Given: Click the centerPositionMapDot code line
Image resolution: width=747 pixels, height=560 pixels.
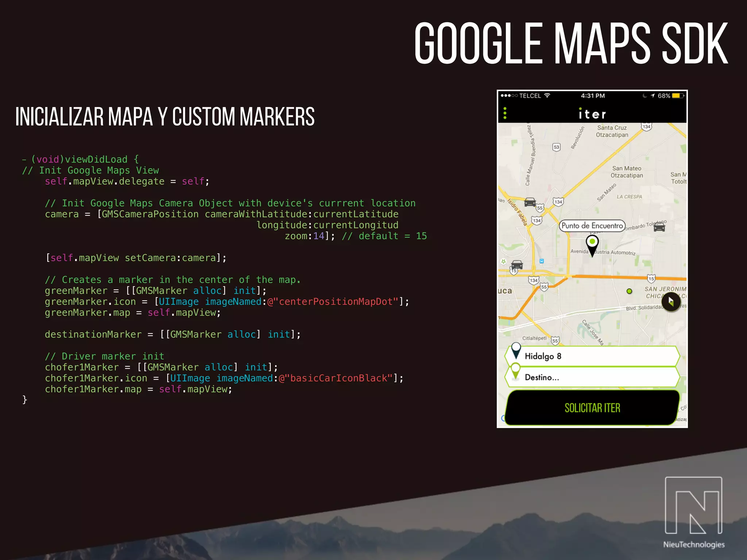Looking at the screenshot, I should (227, 302).
